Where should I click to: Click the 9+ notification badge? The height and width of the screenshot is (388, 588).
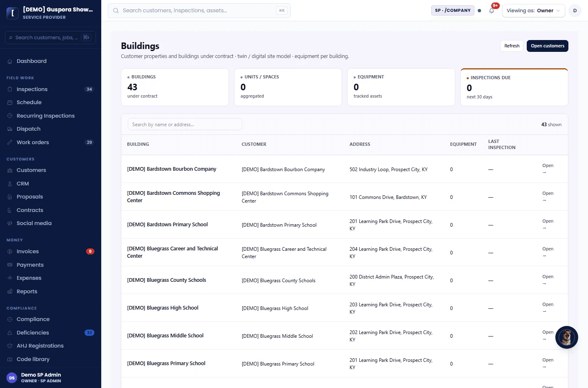[495, 6]
